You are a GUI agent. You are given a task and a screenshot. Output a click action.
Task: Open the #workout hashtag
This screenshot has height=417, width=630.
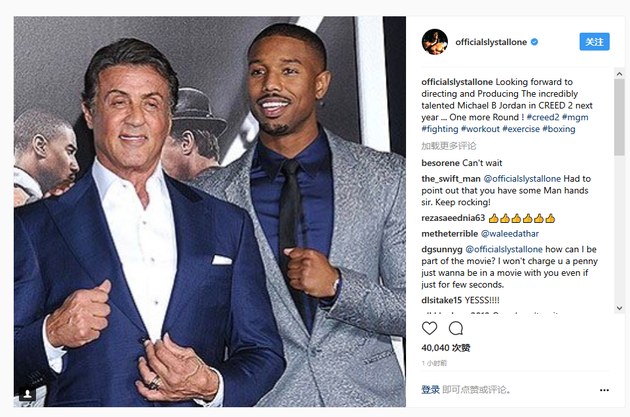pyautogui.click(x=478, y=130)
